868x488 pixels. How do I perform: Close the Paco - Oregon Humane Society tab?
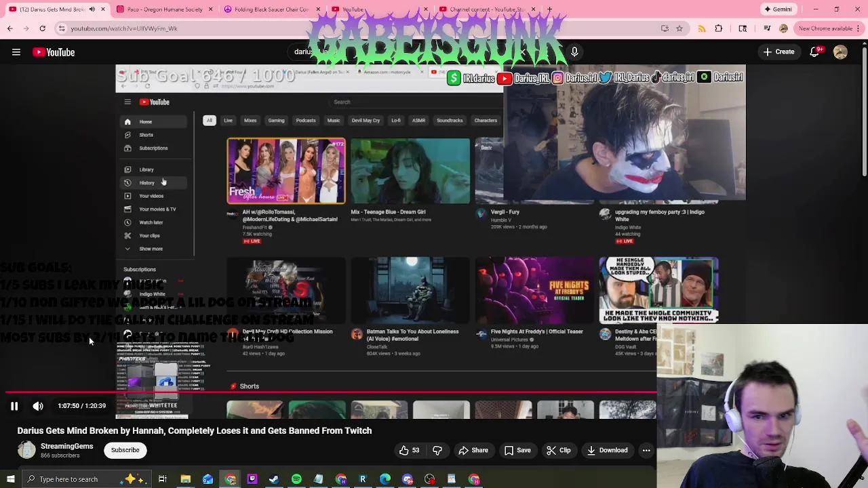pos(210,9)
